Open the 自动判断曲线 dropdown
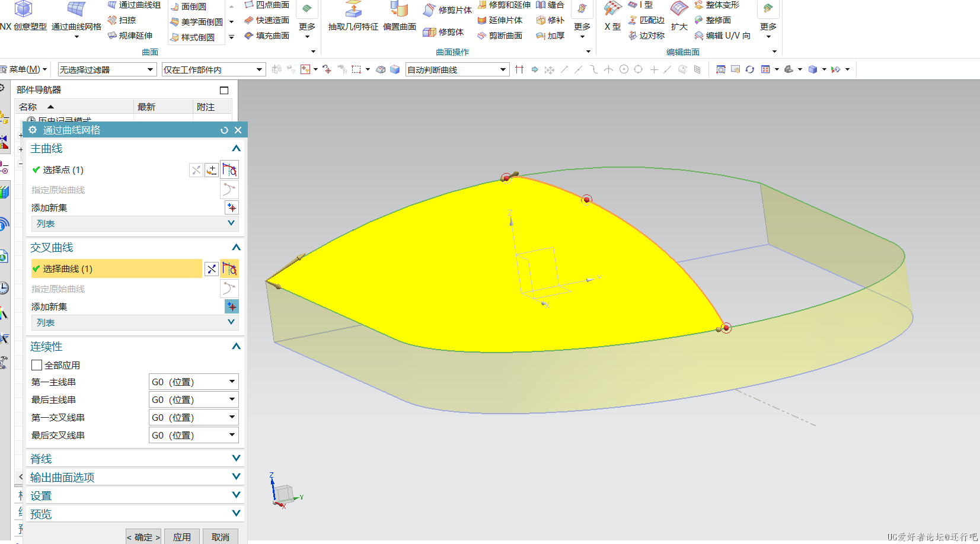Viewport: 980px width, 544px height. (x=457, y=70)
